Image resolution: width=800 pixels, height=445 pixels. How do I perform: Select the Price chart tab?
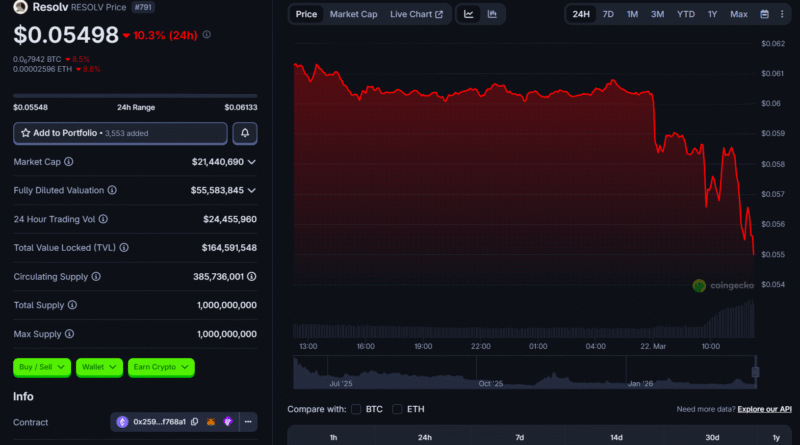tap(306, 14)
